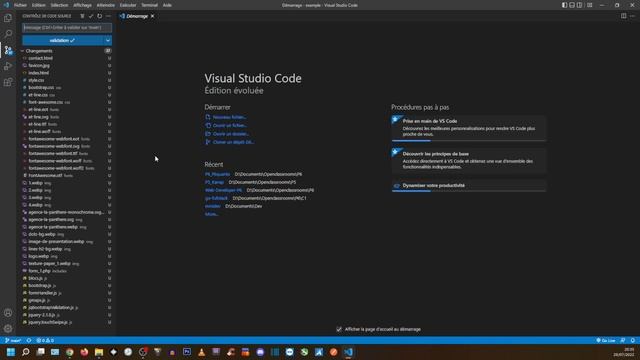Open the Run and Debug view

(8, 66)
